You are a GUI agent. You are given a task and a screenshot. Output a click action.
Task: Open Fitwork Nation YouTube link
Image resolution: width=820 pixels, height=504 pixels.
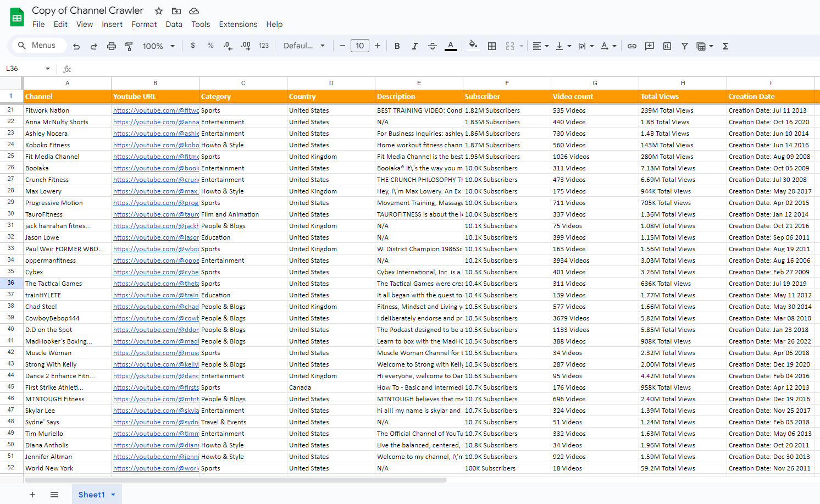click(156, 110)
